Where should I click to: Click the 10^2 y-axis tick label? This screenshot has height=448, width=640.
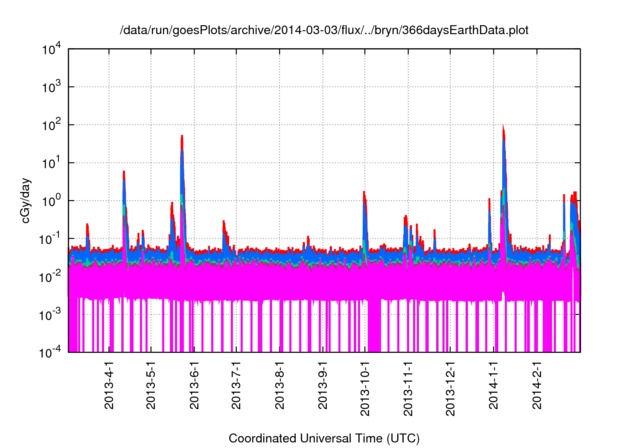[x=50, y=125]
